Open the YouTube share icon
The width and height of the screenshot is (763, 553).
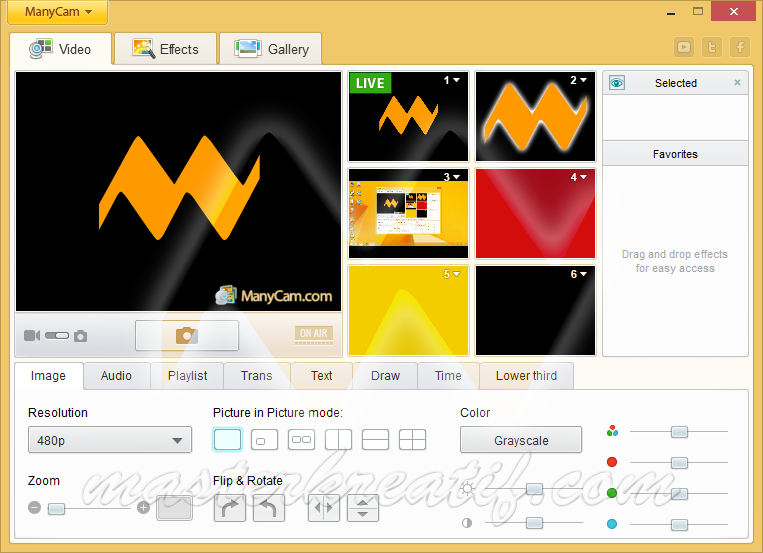pyautogui.click(x=684, y=47)
